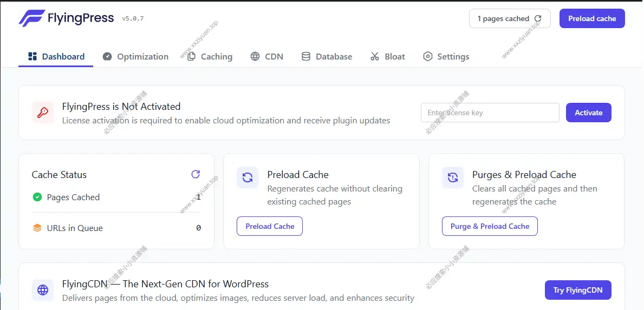Click the Preload Cache card icon
Viewport: 644px width, 310px height.
coord(248,177)
